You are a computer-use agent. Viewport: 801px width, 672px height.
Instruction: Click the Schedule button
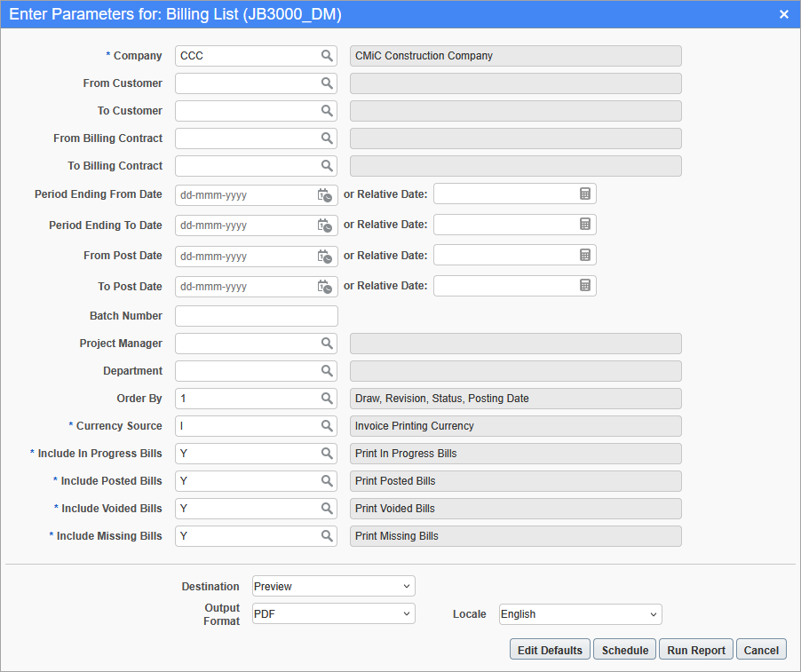click(x=624, y=649)
